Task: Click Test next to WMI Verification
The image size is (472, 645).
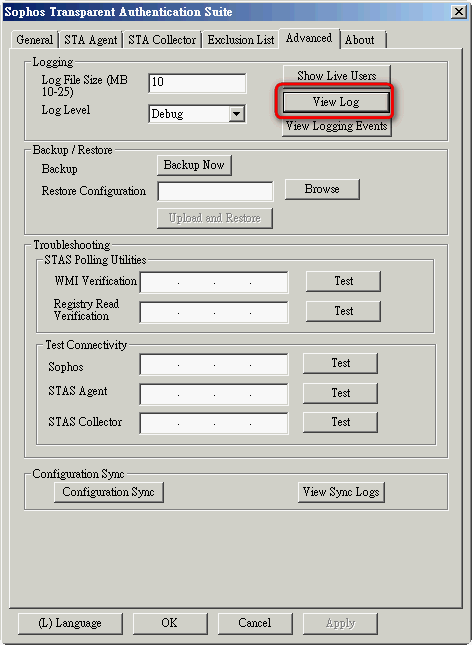Action: (343, 281)
